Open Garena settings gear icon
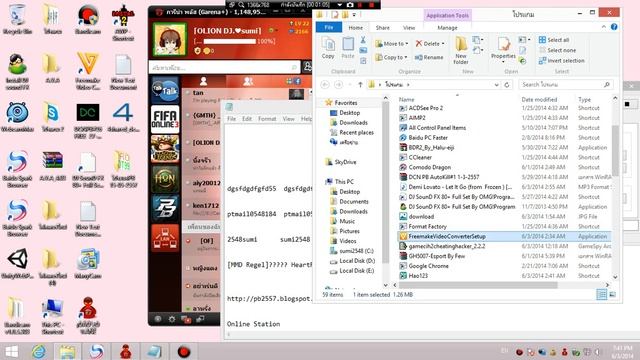The height and width of the screenshot is (360, 640). [x=172, y=319]
